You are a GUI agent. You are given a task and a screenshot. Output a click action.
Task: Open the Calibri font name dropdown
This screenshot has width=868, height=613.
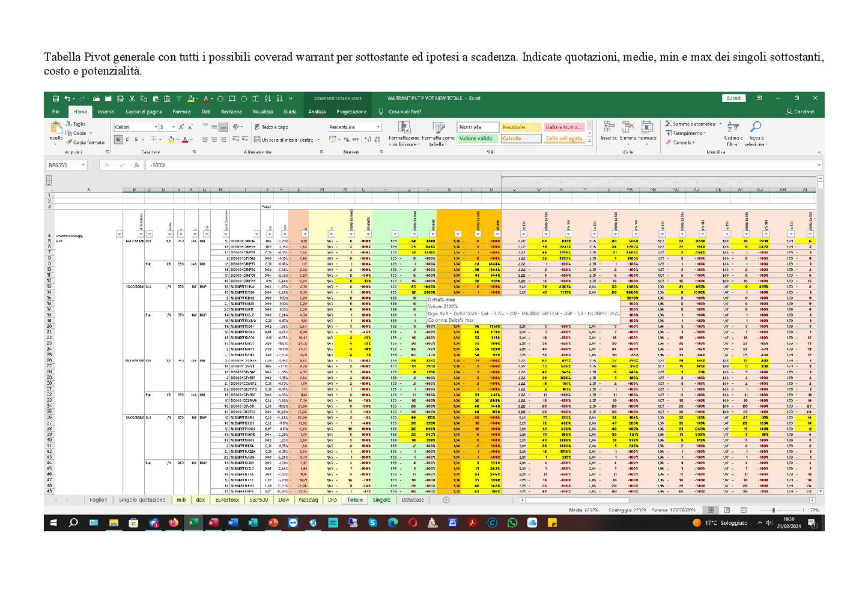click(156, 127)
